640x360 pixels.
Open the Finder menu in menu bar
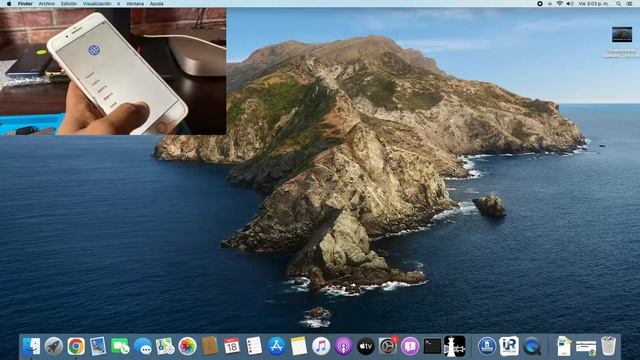point(25,4)
